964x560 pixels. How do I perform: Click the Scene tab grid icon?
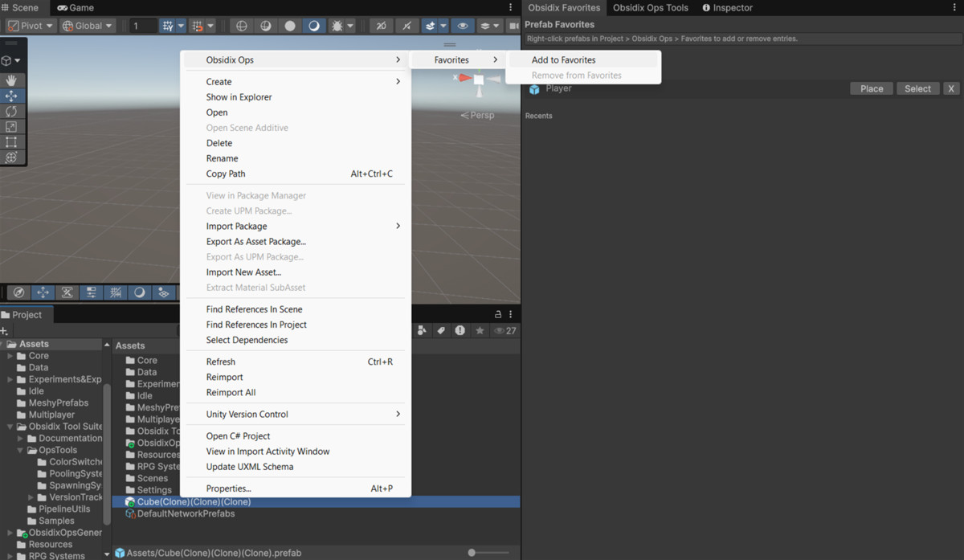(x=6, y=7)
